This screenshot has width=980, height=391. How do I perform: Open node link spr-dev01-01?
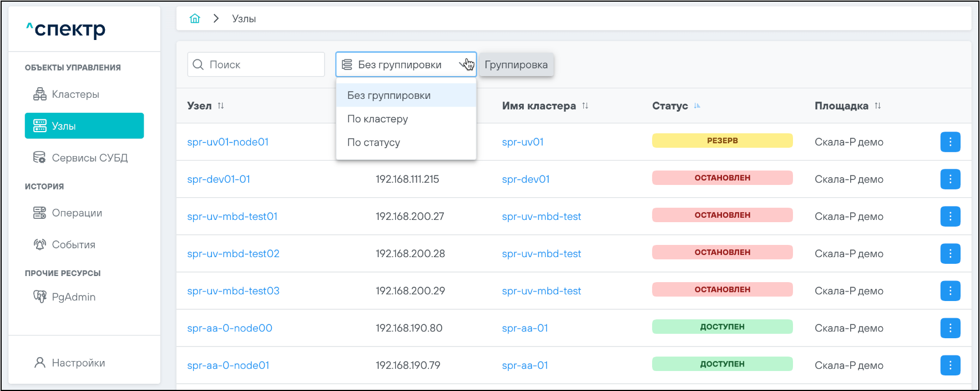click(219, 179)
